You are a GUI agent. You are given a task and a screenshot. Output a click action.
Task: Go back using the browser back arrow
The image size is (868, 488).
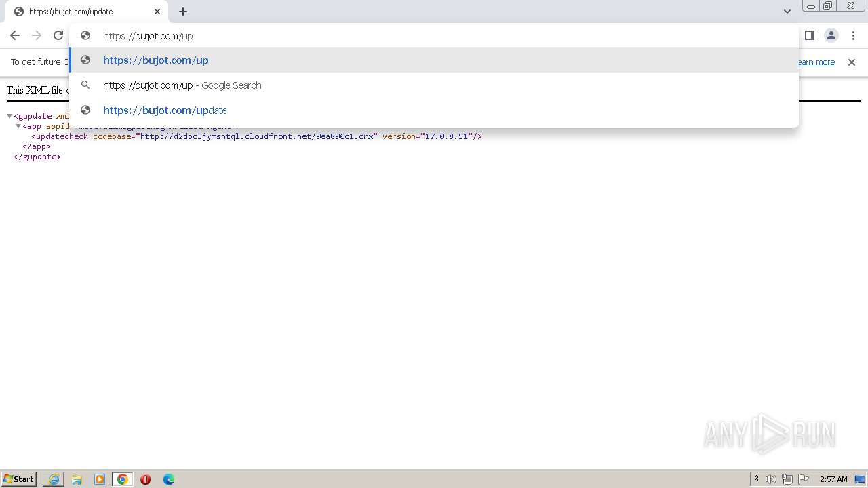coord(15,35)
